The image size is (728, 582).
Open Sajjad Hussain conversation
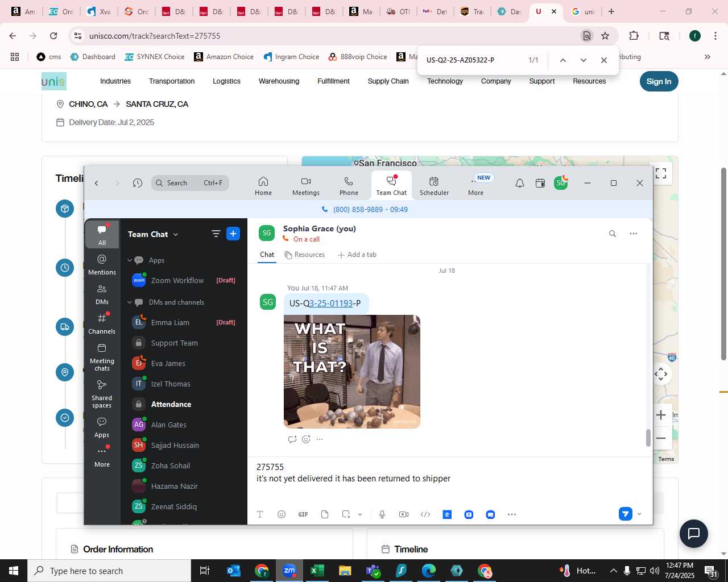184,445
